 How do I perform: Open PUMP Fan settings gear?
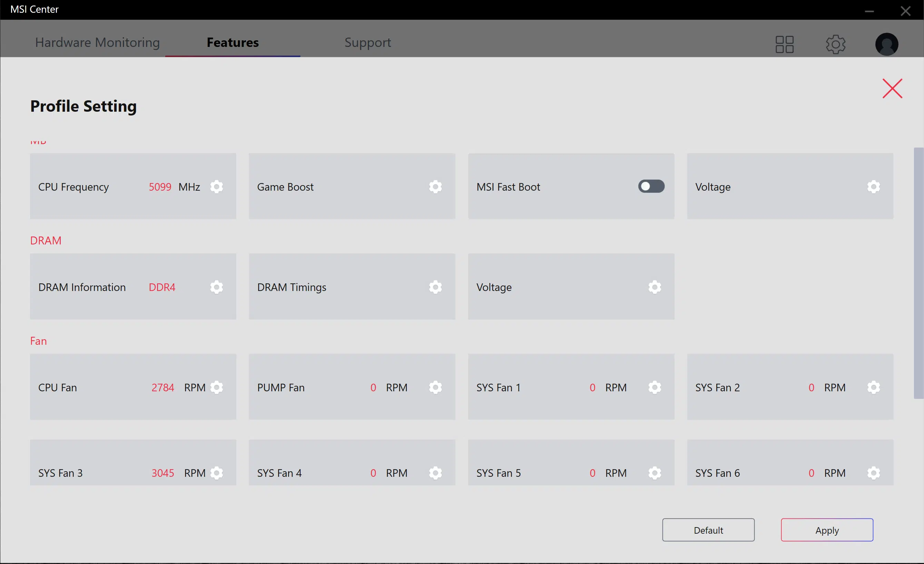point(435,387)
